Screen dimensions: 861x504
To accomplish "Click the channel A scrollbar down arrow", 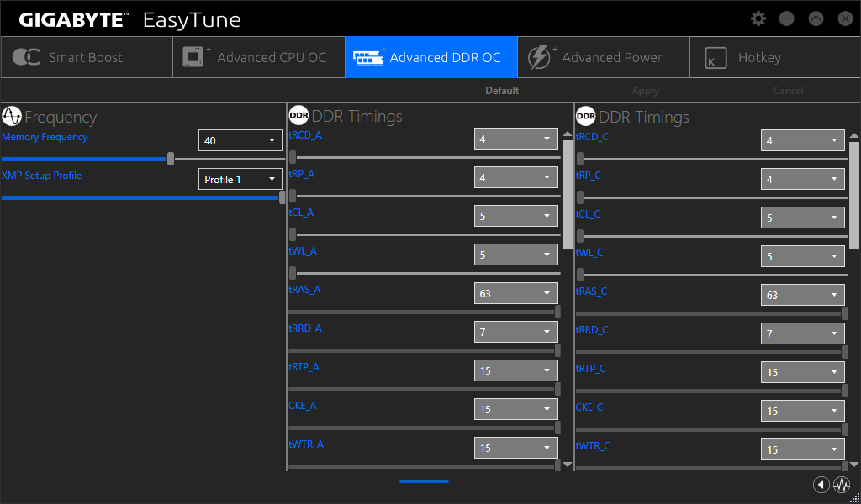I will point(568,465).
